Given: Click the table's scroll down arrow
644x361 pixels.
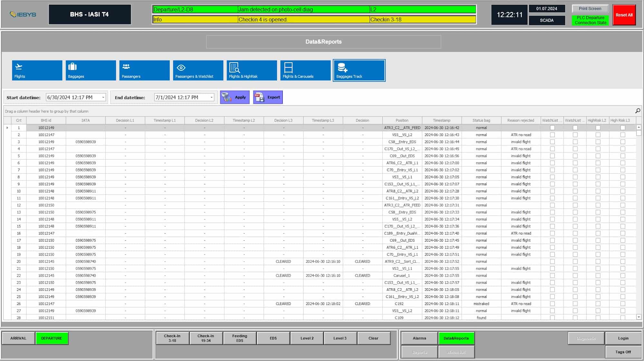Looking at the screenshot, I should coord(639,317).
